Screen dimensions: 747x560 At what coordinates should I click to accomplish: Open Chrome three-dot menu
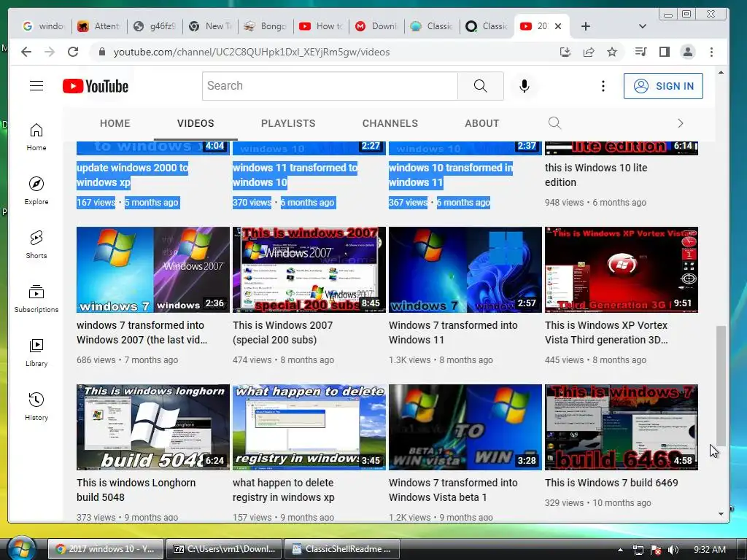coord(711,52)
